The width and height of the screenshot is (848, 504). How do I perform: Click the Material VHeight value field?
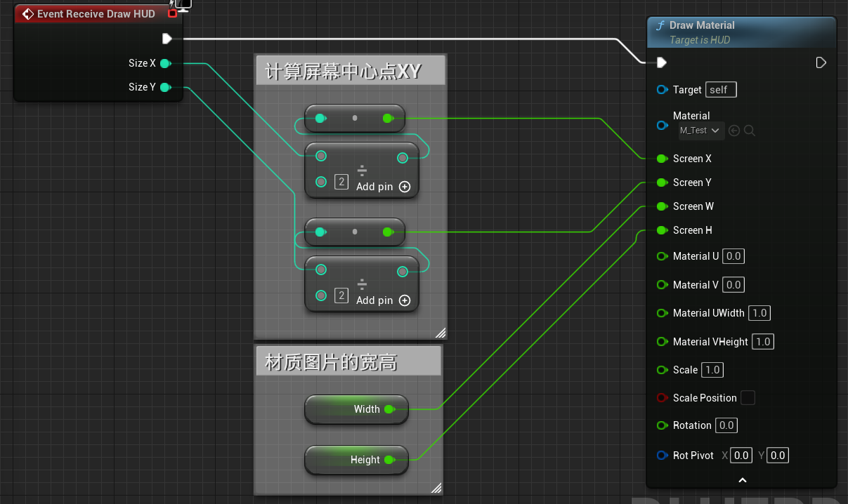coord(763,342)
